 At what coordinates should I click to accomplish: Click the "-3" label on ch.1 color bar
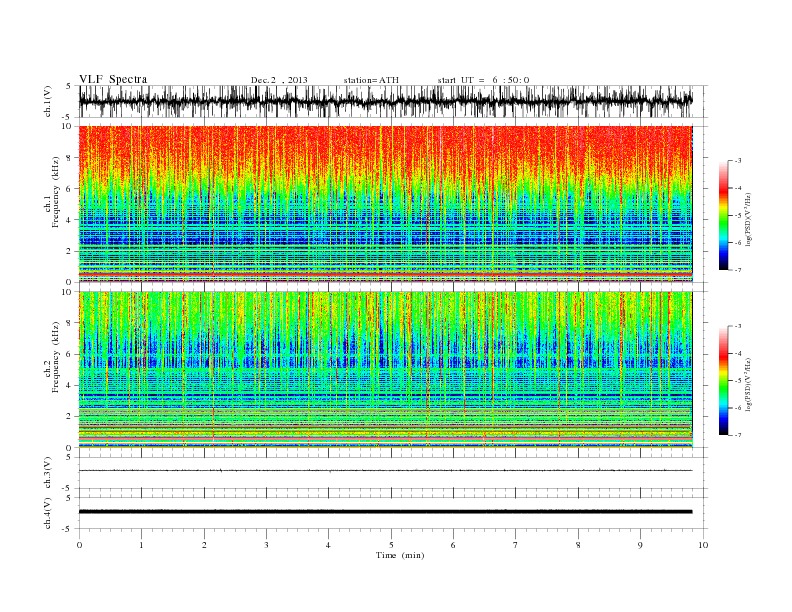coord(737,161)
